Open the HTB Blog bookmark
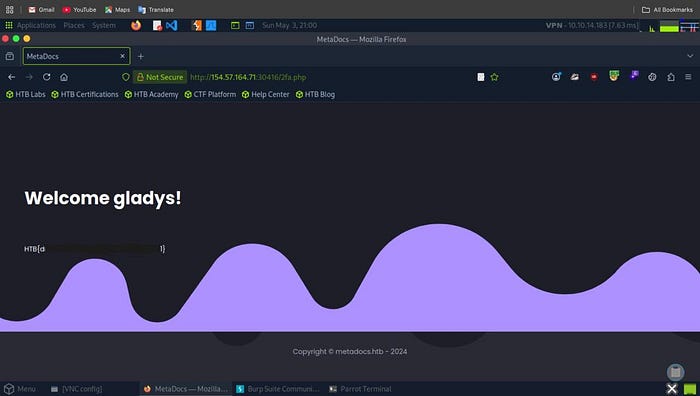The width and height of the screenshot is (700, 396). coord(315,95)
